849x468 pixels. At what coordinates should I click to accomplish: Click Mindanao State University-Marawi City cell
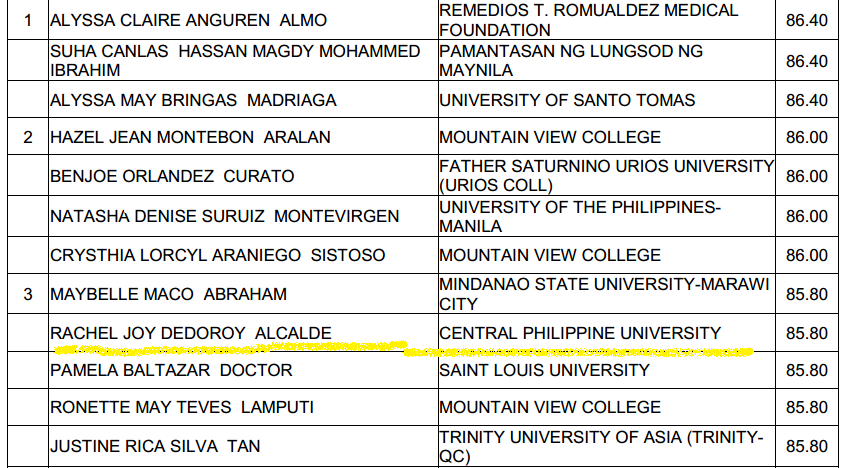[604, 294]
